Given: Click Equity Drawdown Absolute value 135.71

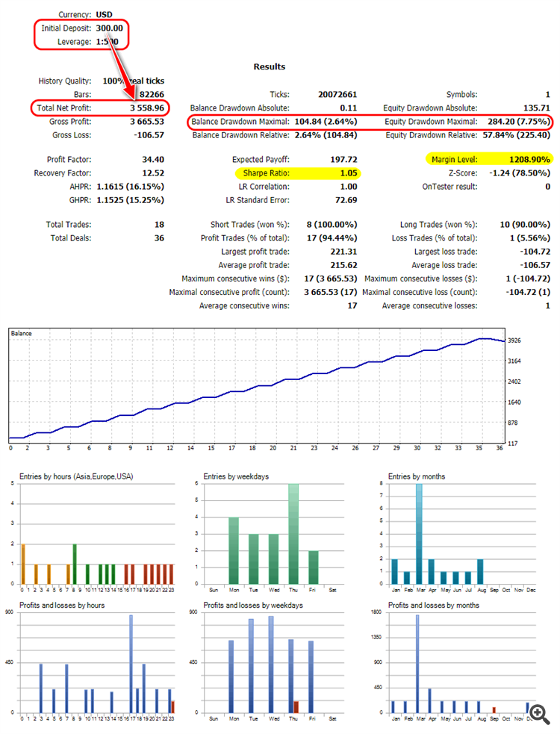Looking at the screenshot, I should pos(537,108).
